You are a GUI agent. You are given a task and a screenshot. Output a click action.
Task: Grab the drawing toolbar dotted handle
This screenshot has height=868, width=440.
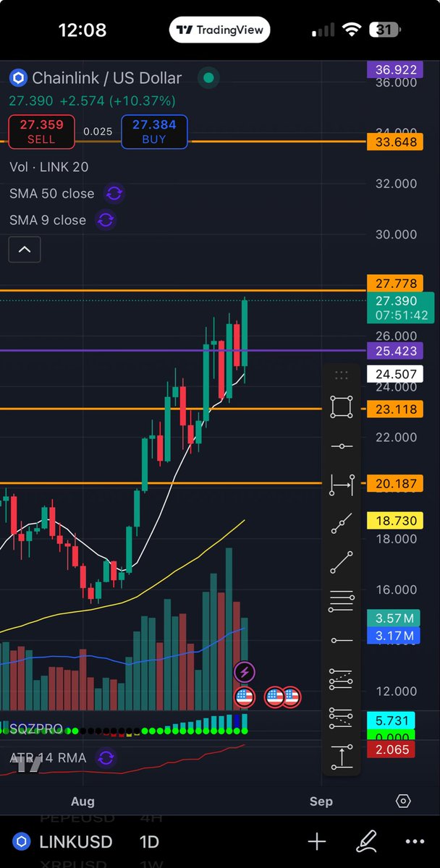click(342, 375)
